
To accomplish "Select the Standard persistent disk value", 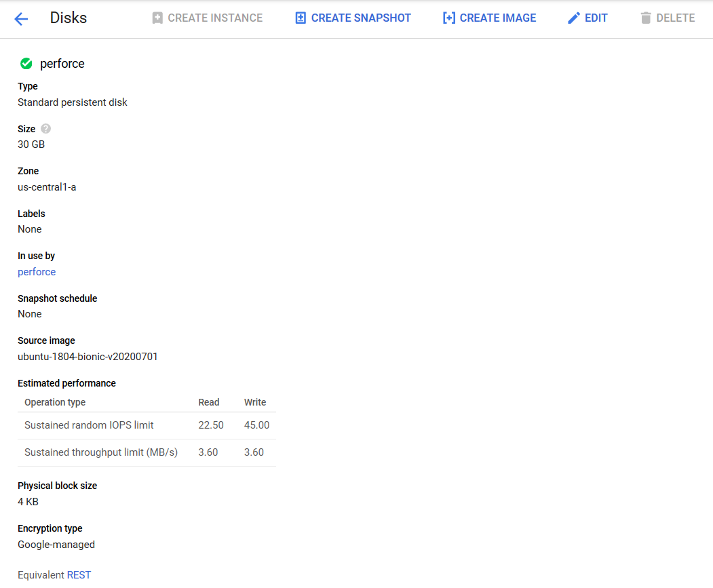I will (73, 102).
